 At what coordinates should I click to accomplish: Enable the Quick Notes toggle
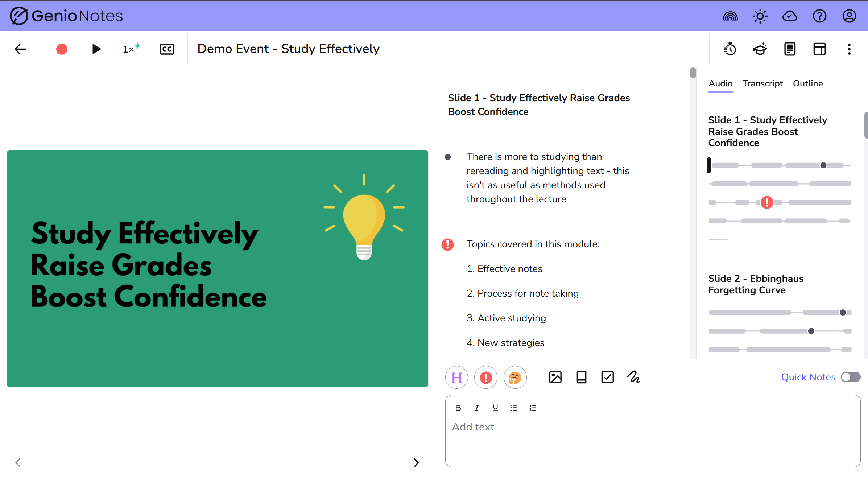(850, 377)
